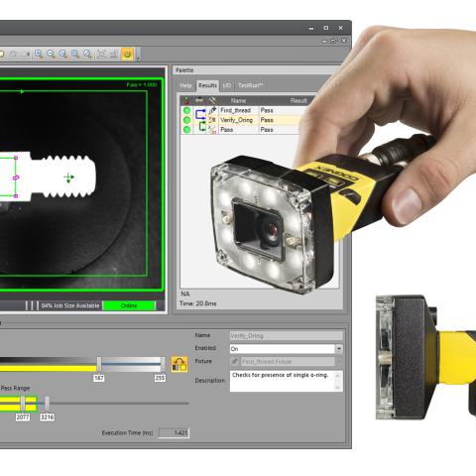
Task: Click the Description text box
Action: (x=287, y=381)
